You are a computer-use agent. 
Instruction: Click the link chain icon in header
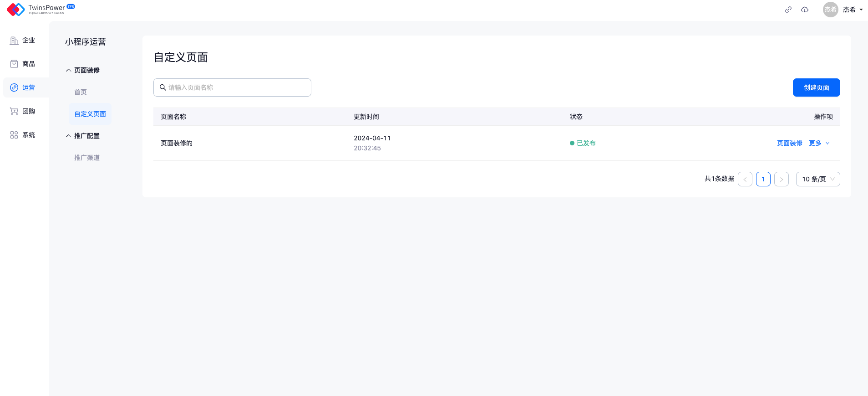(x=788, y=10)
